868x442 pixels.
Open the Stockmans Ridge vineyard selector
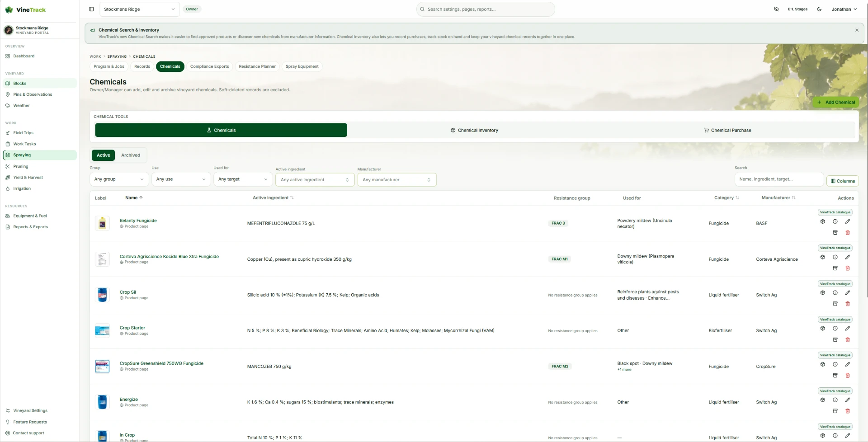[x=139, y=9]
